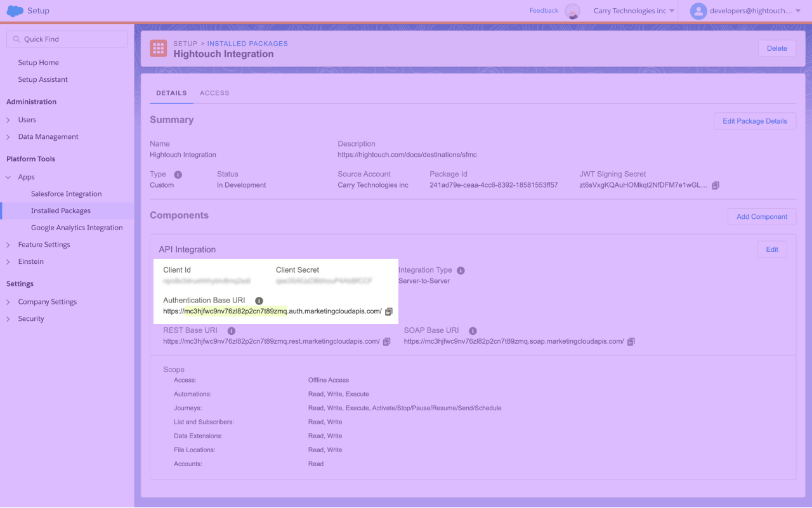Click the REST Base URI value
The image size is (812, 508).
pyautogui.click(x=271, y=341)
